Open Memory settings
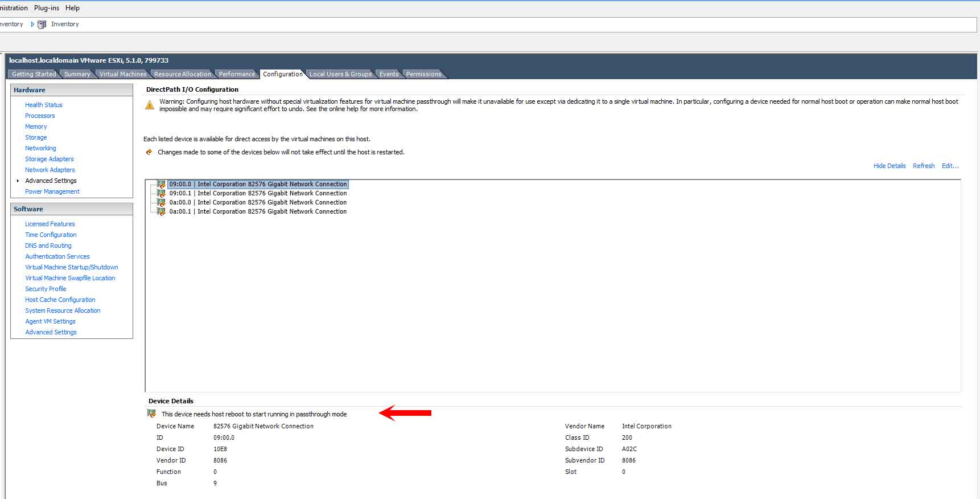 [36, 126]
